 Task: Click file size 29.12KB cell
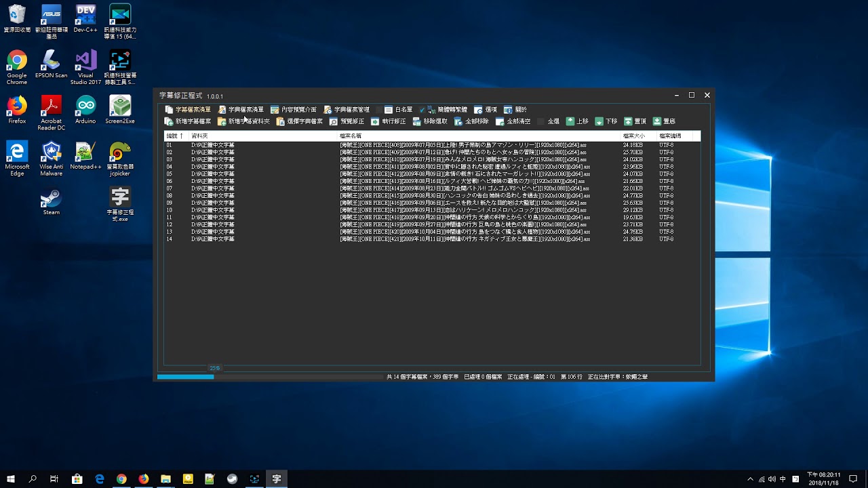pos(633,210)
